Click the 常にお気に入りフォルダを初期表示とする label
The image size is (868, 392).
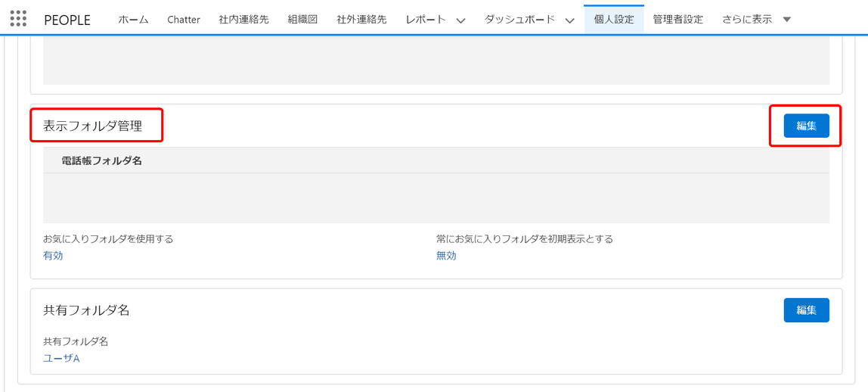tap(525, 239)
